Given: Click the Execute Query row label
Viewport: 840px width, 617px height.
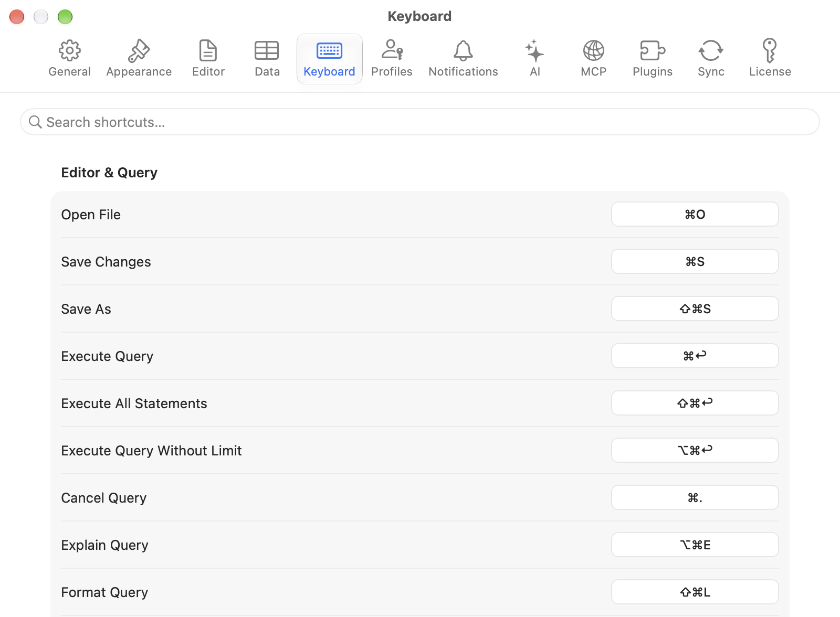Looking at the screenshot, I should click(x=107, y=356).
